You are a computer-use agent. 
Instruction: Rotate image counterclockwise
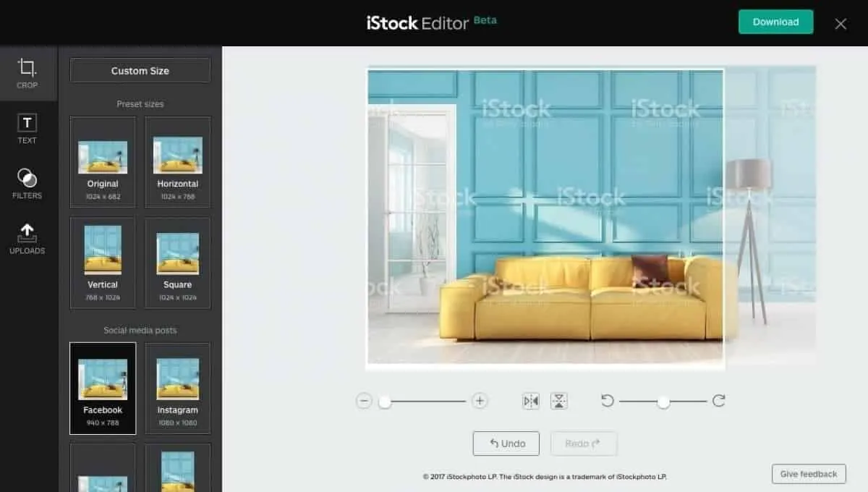(608, 401)
